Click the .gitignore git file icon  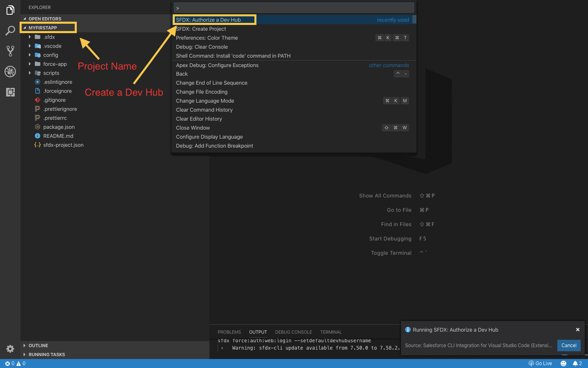click(38, 100)
